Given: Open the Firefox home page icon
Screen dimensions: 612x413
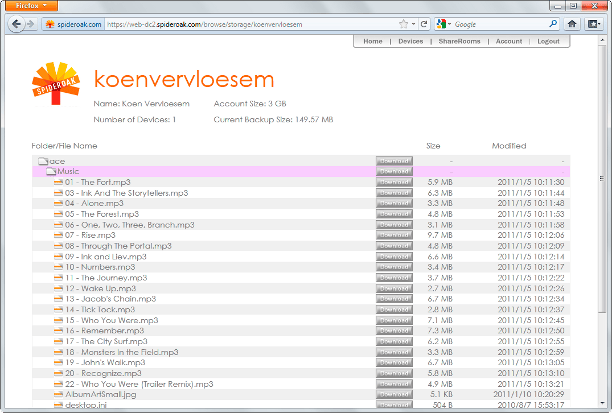Looking at the screenshot, I should tap(572, 24).
